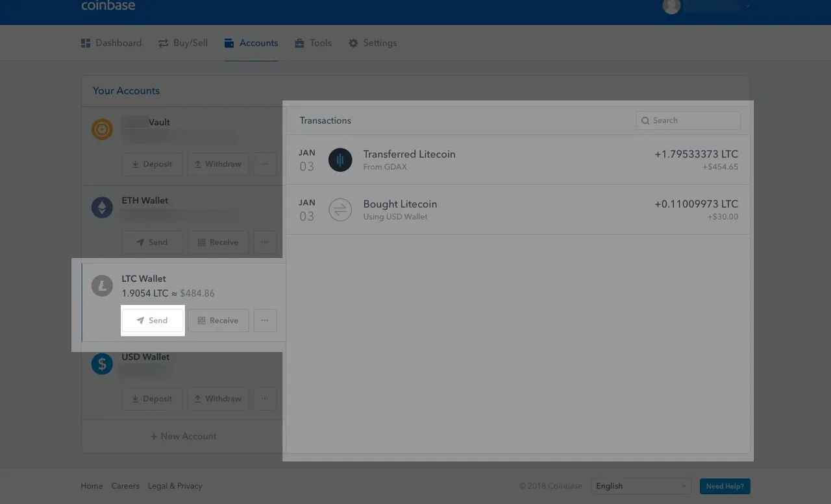Screen dimensions: 831x504
Task: Click the Bitcoin Vault coin icon
Action: click(x=102, y=130)
